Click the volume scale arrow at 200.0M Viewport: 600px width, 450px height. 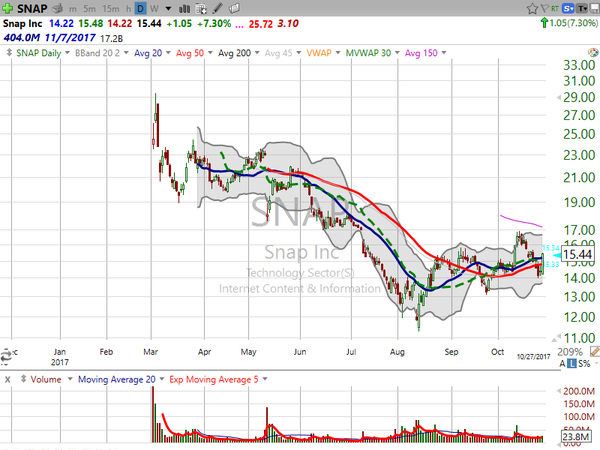coord(559,391)
